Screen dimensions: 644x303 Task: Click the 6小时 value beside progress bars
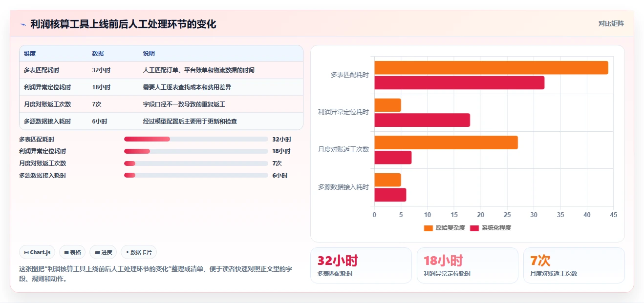pyautogui.click(x=280, y=176)
